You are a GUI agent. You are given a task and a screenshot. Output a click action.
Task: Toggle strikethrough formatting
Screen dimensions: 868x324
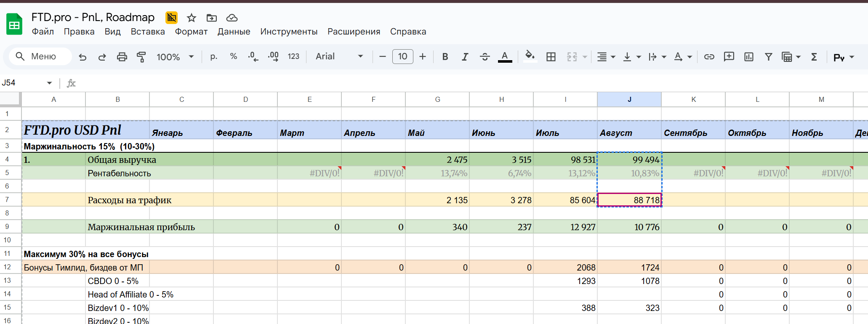point(485,56)
